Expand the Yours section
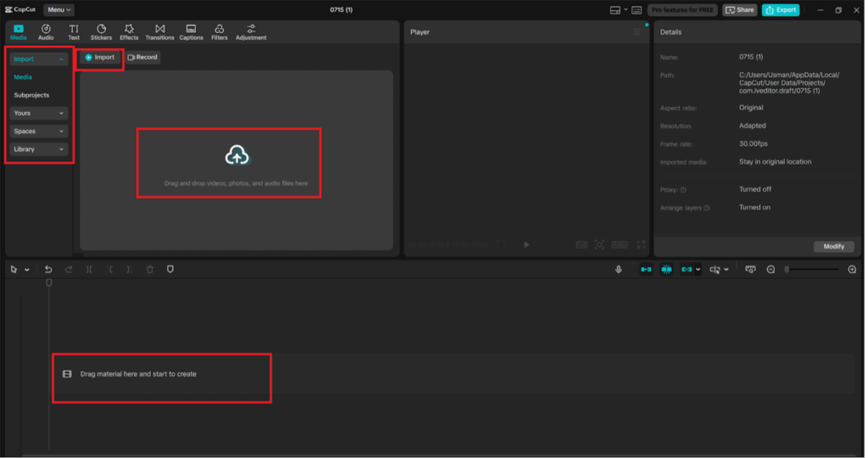This screenshot has width=868, height=458. click(x=38, y=113)
